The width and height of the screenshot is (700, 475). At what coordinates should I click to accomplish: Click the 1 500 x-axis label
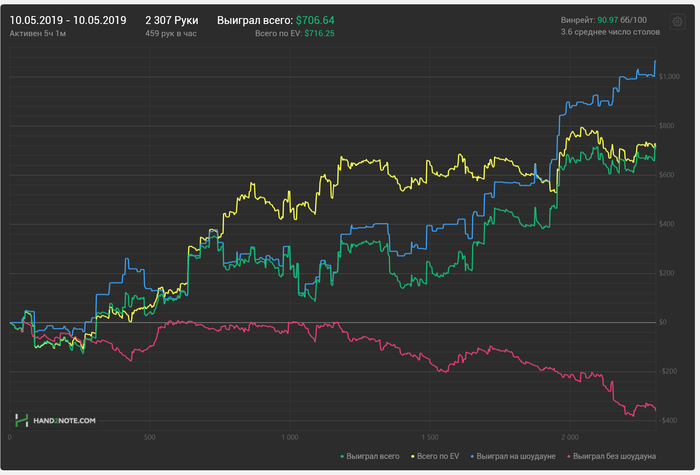(430, 438)
